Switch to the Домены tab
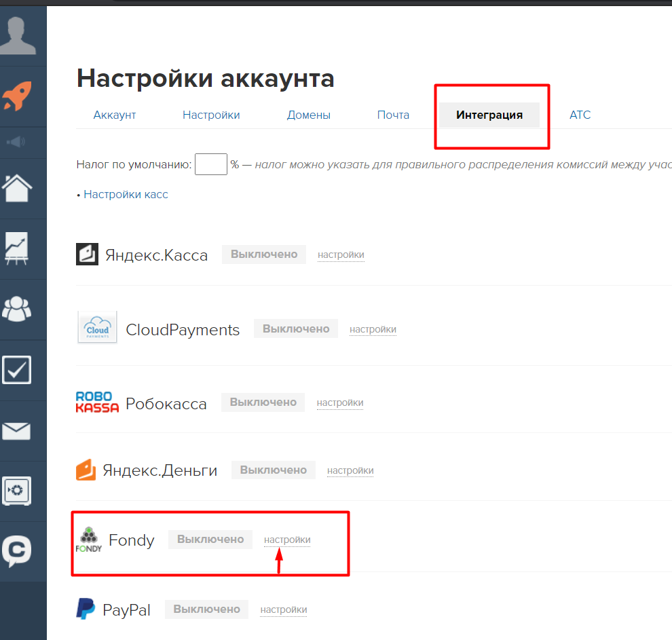The height and width of the screenshot is (640, 672). coord(309,115)
